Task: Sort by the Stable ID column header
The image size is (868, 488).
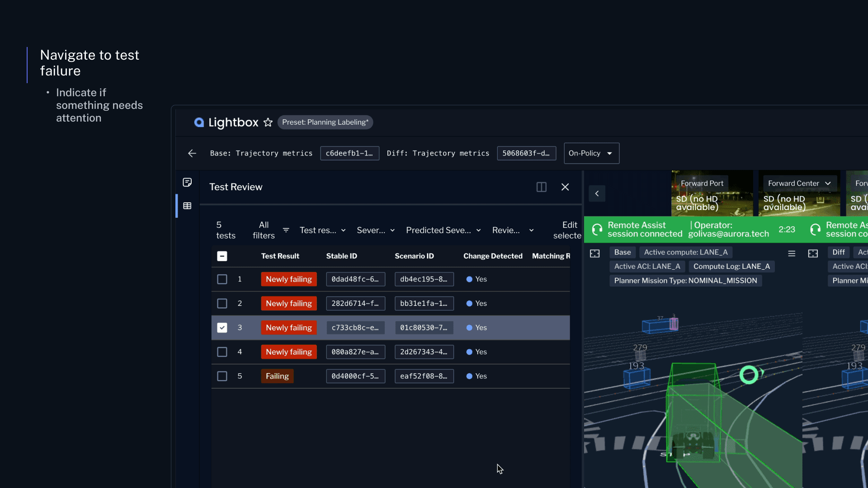Action: click(x=342, y=256)
